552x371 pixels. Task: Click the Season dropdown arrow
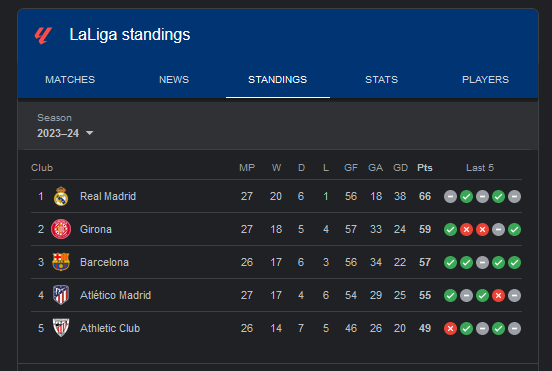pos(89,133)
